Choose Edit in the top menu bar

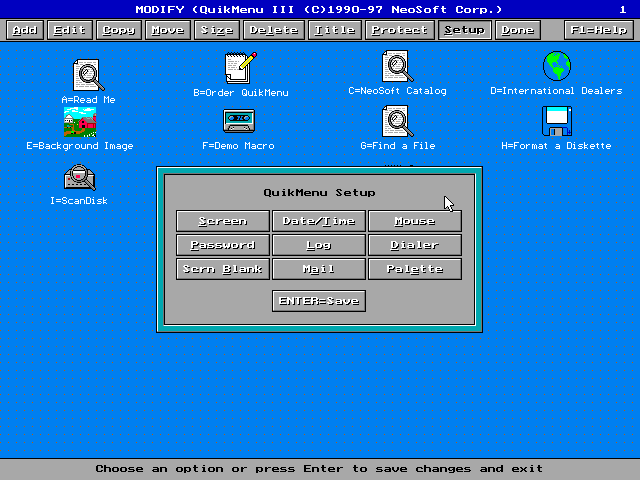[70, 30]
